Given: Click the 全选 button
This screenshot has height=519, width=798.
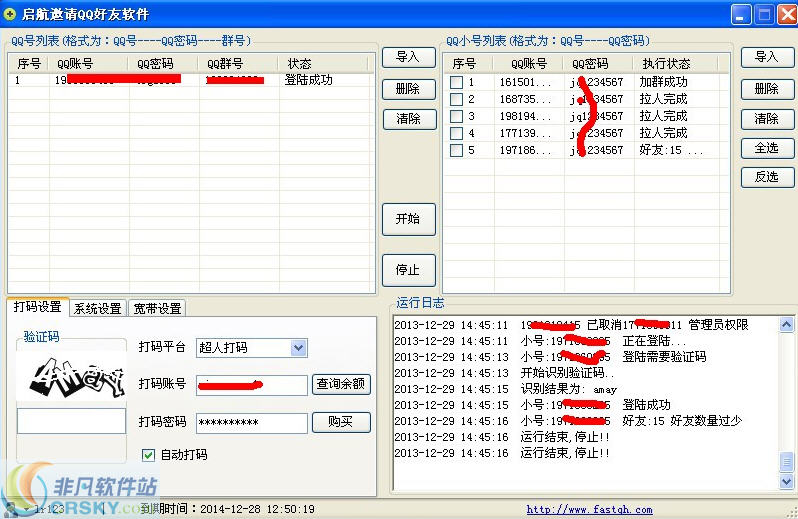Looking at the screenshot, I should click(x=767, y=148).
